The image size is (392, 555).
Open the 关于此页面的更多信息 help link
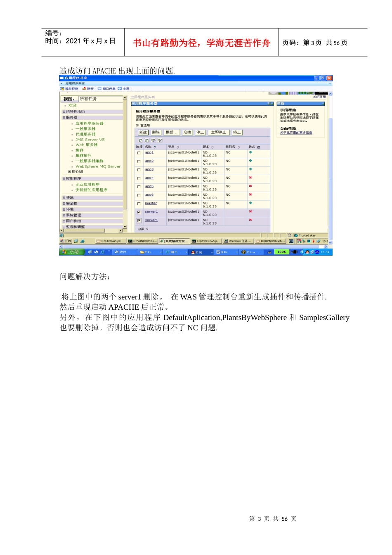[x=296, y=133]
